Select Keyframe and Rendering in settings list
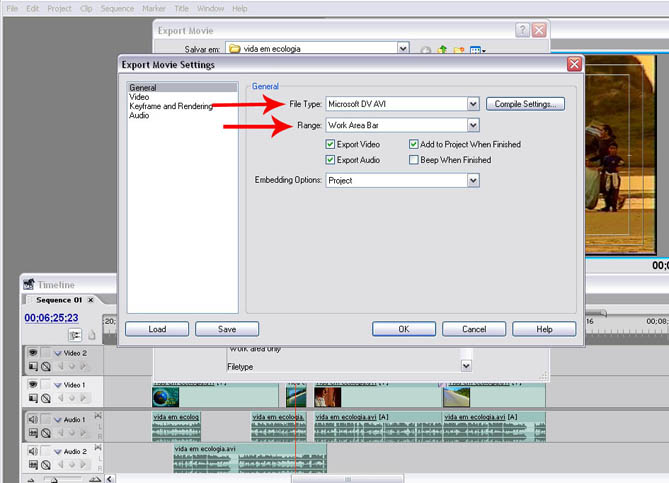Image resolution: width=669 pixels, height=483 pixels. point(171,106)
